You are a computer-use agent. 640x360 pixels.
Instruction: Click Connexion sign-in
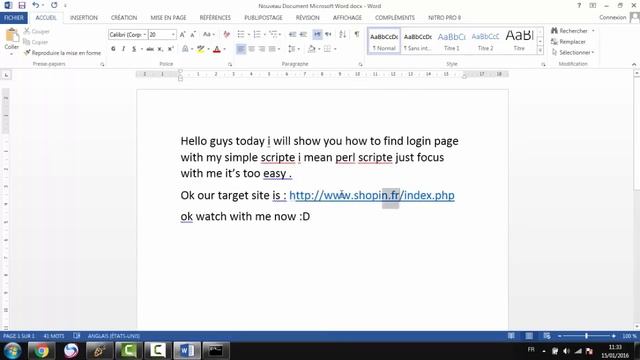(x=612, y=18)
